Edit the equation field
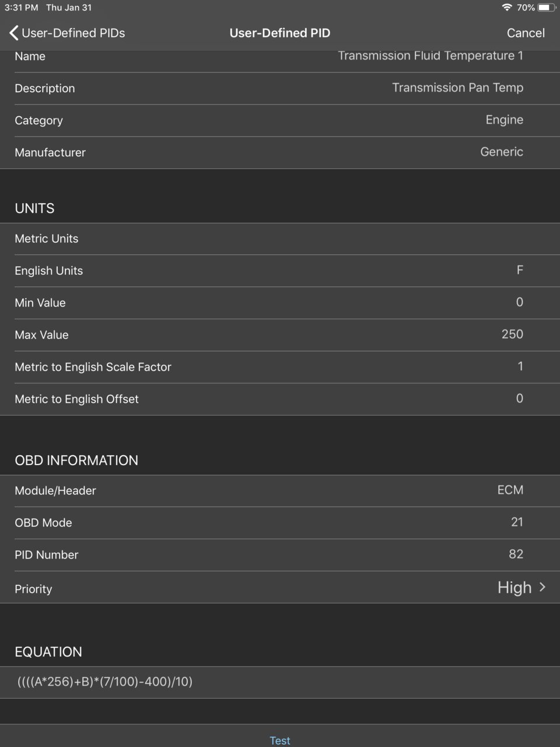Screen dimensions: 560x747 pos(280,682)
